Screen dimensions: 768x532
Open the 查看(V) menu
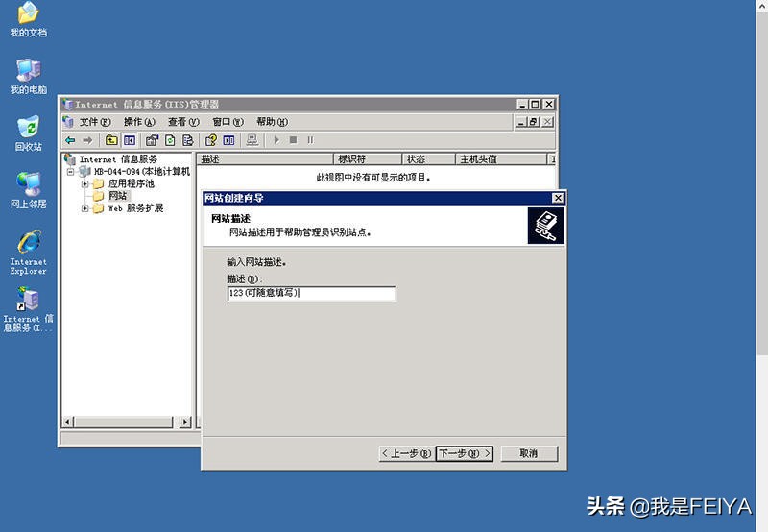183,122
